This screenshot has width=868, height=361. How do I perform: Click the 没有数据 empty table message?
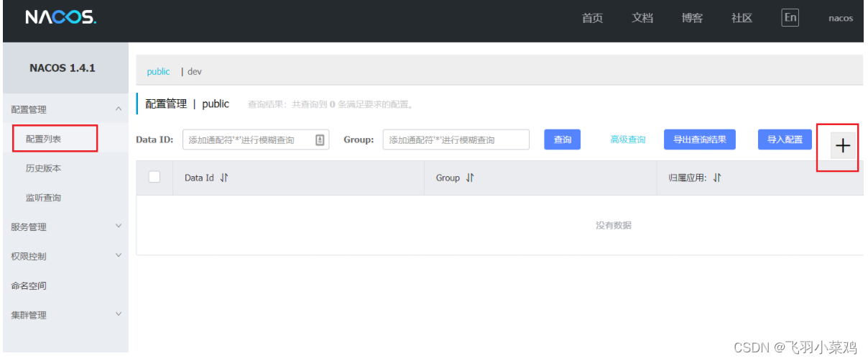click(614, 226)
